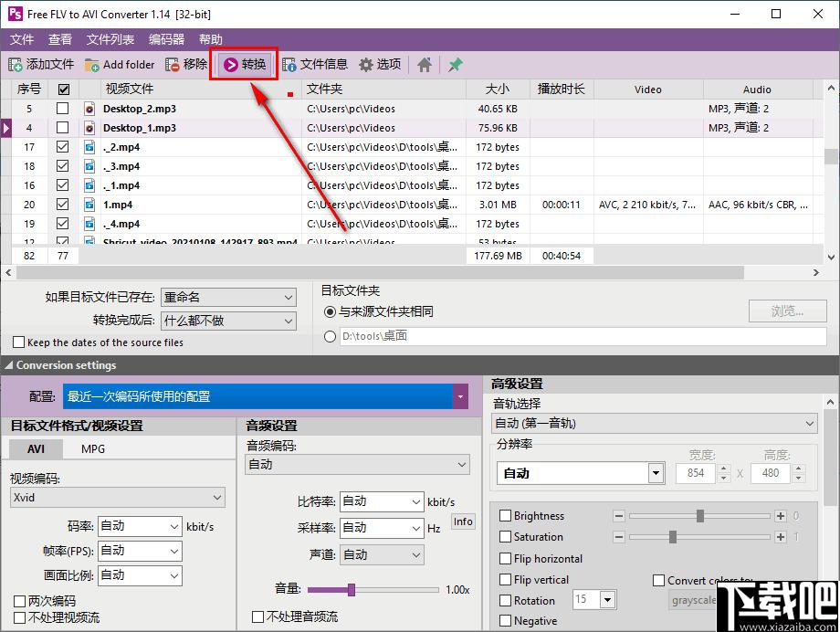This screenshot has width=840, height=632.
Task: Start conversion with the 转换 button
Action: tap(244, 64)
